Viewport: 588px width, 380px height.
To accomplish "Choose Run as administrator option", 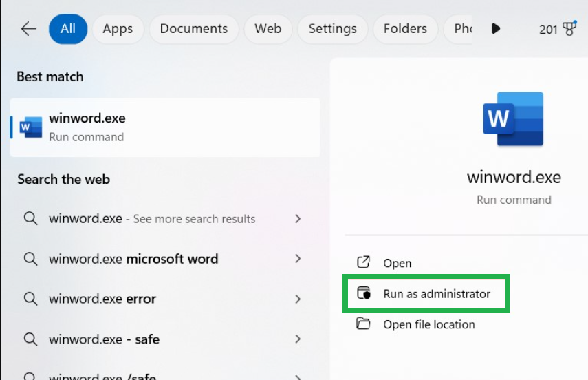I will point(436,294).
